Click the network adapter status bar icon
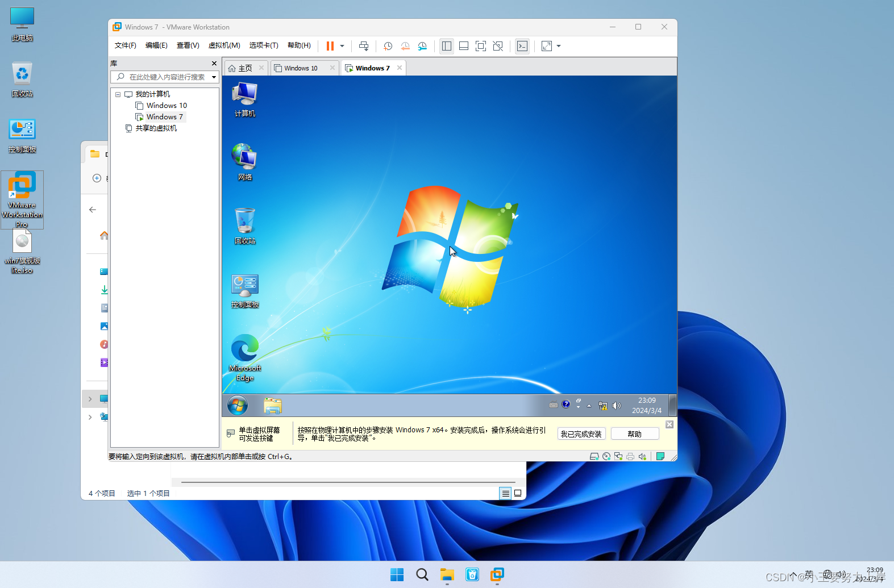 point(618,456)
